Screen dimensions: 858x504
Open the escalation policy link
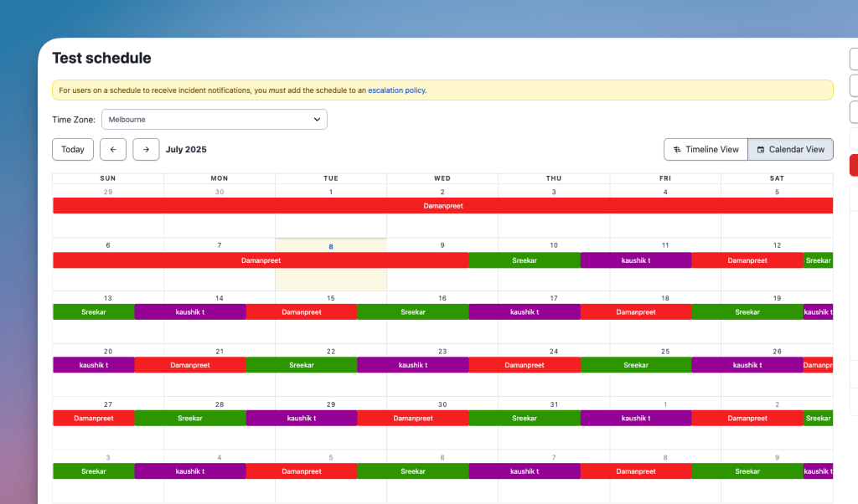pos(396,90)
